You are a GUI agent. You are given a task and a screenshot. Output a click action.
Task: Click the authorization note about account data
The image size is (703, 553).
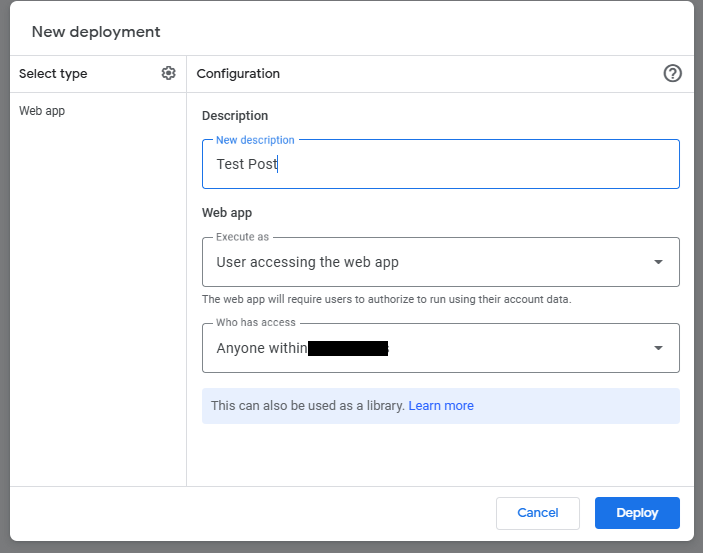coord(386,299)
